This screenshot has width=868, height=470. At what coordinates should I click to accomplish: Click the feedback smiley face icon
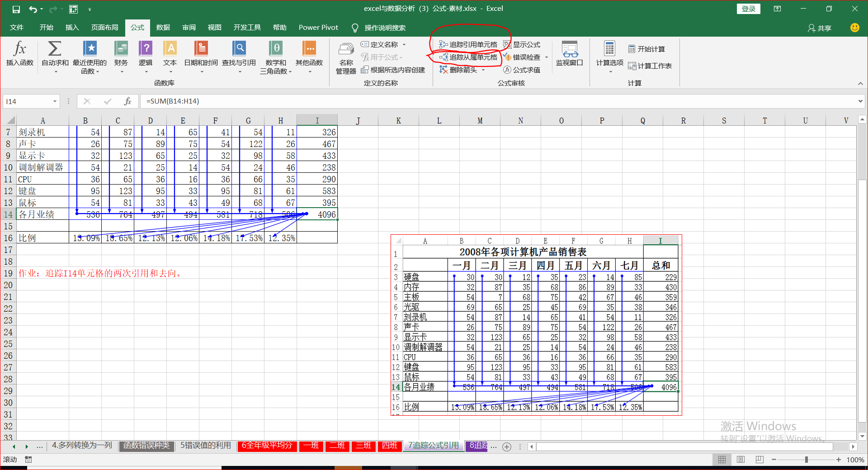coord(854,28)
